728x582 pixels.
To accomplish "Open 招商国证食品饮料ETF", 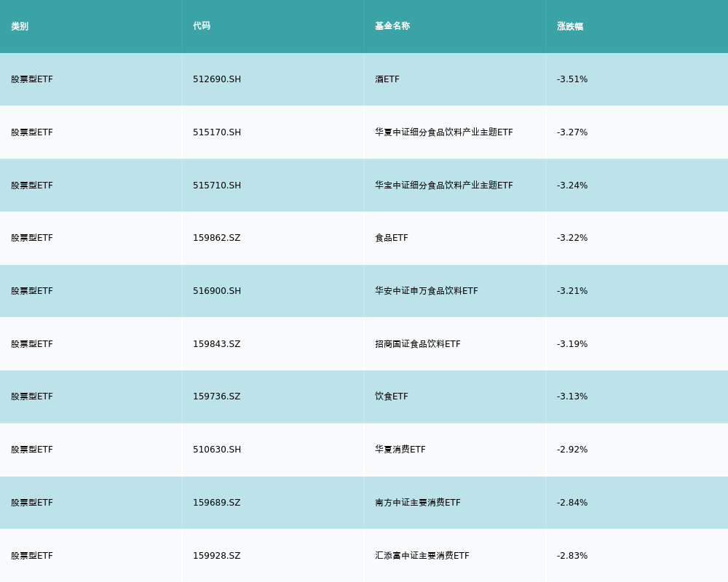I will (418, 344).
